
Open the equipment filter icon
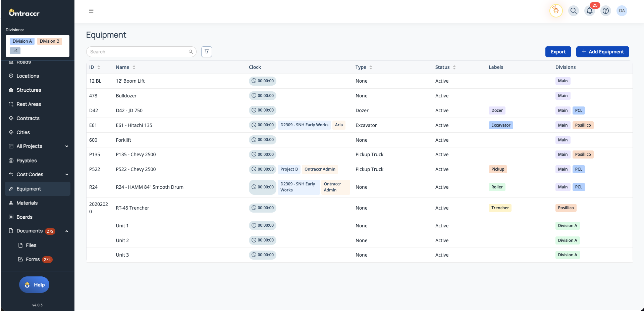(207, 52)
